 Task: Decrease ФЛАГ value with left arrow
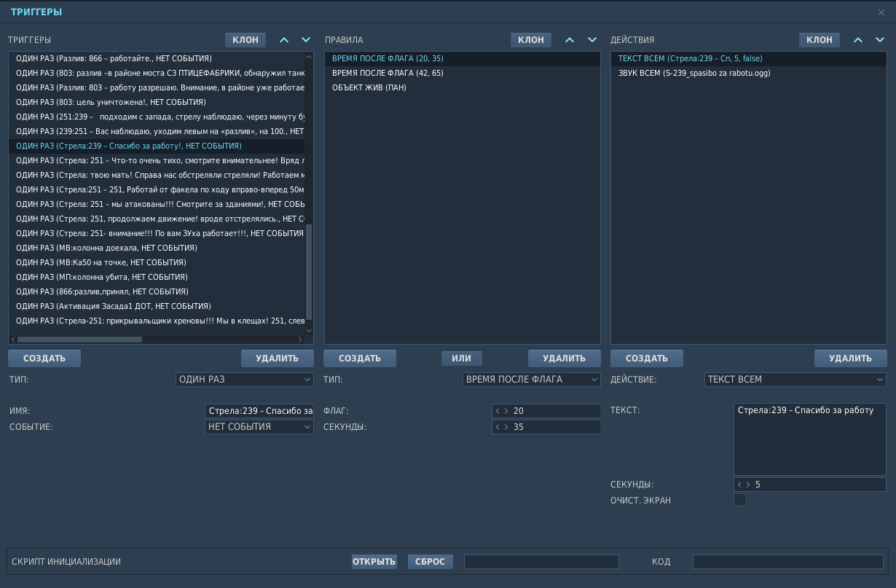(x=498, y=411)
